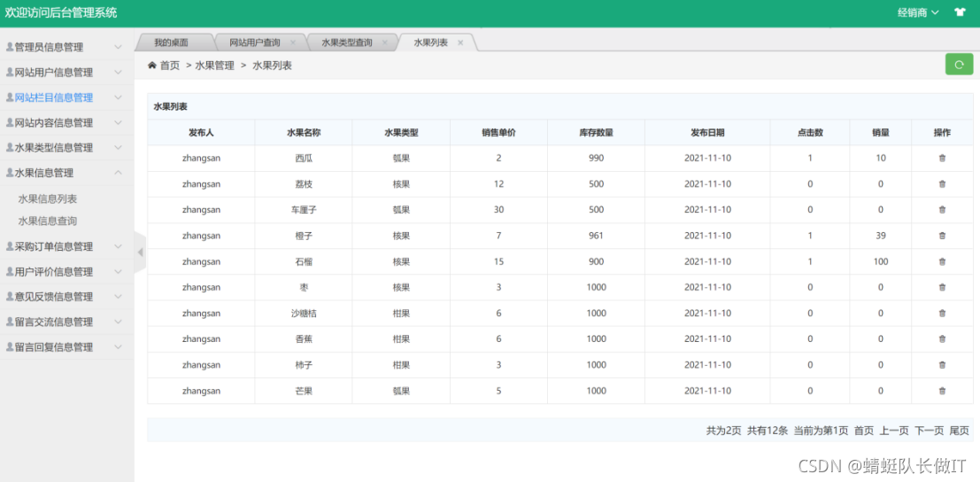Collapse sidebar using the left arrow handle
Screen dimensions: 980x482
pos(140,252)
